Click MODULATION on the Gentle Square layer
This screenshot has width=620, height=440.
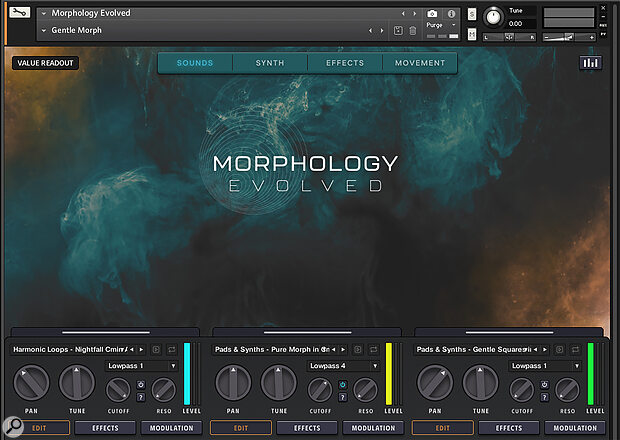[575, 428]
